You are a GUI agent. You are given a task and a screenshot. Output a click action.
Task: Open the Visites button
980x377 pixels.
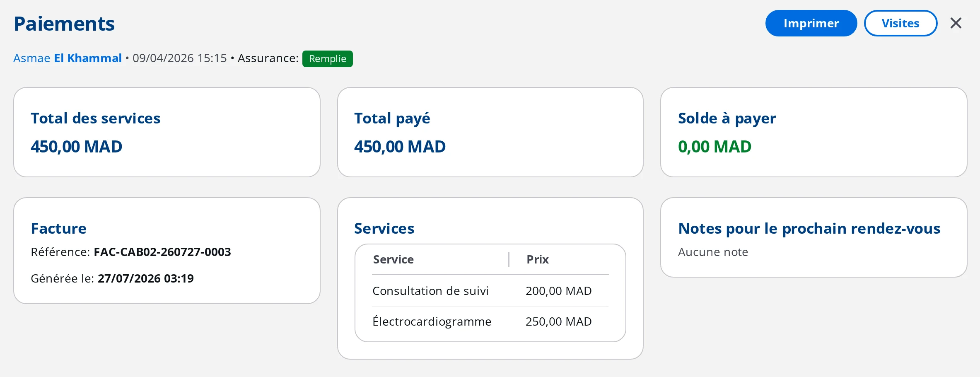tap(900, 23)
